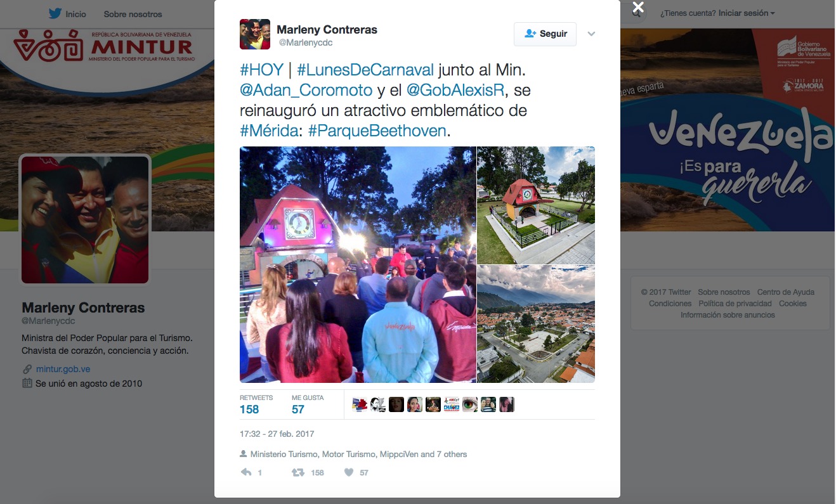Open the Sobre nosotros top menu item
The width and height of the screenshot is (836, 504).
coord(133,14)
